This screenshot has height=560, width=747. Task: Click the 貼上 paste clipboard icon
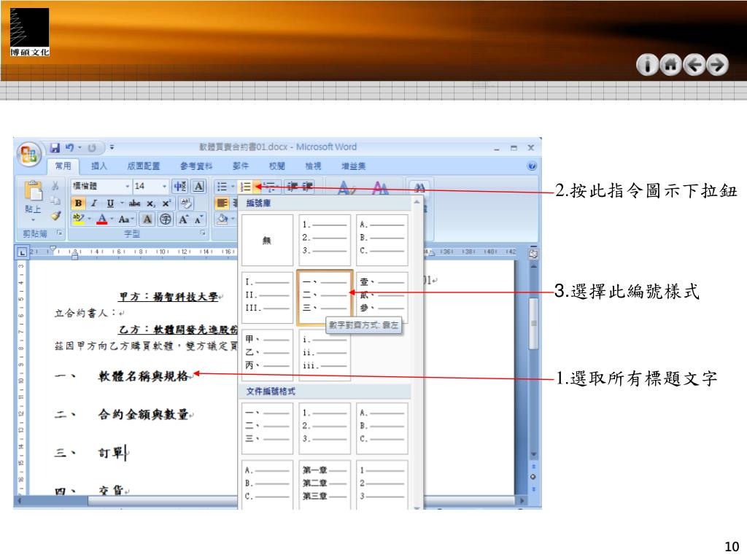click(x=33, y=192)
